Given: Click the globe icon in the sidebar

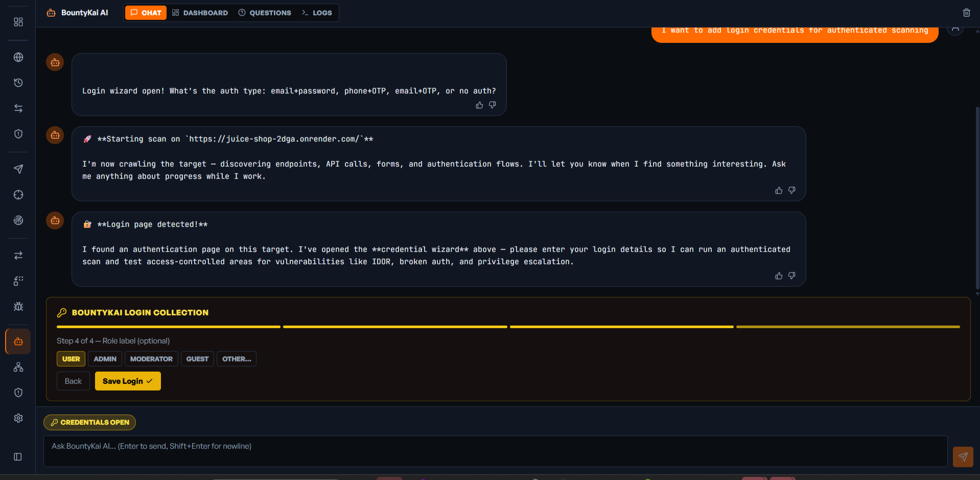Looking at the screenshot, I should coord(18,57).
